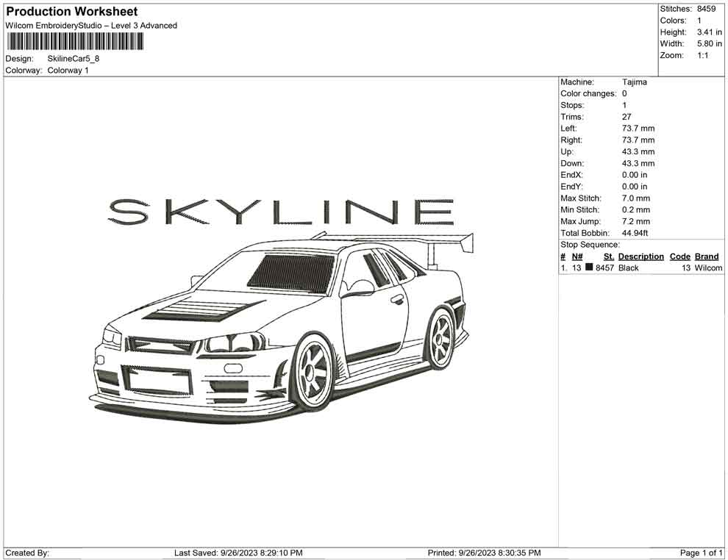Select the Width value 5.80 in
728x560 pixels.
pyautogui.click(x=710, y=43)
